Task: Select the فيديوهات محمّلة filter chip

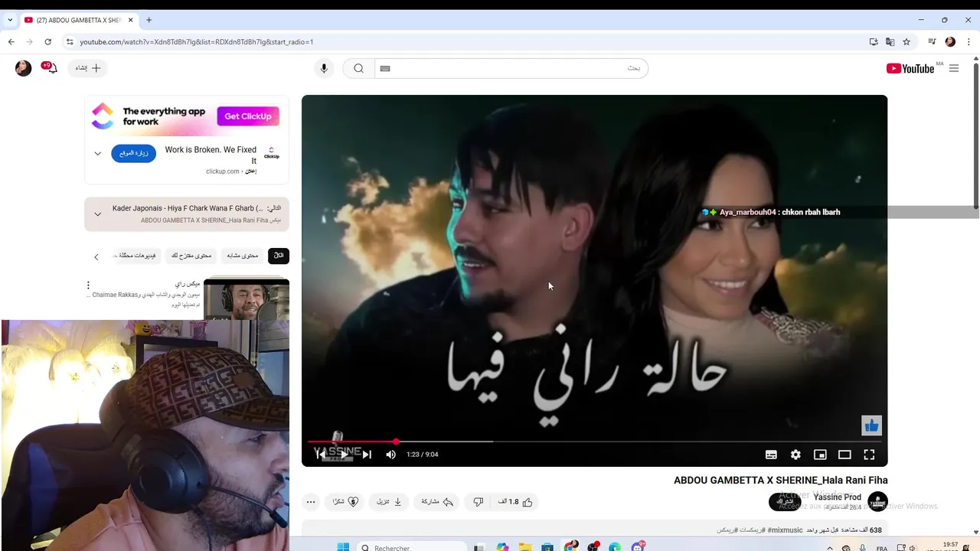Action: pos(137,256)
